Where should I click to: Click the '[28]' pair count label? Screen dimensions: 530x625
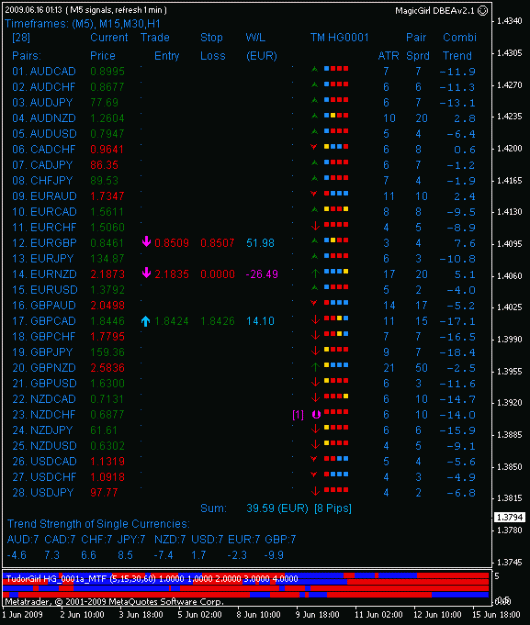coord(21,38)
